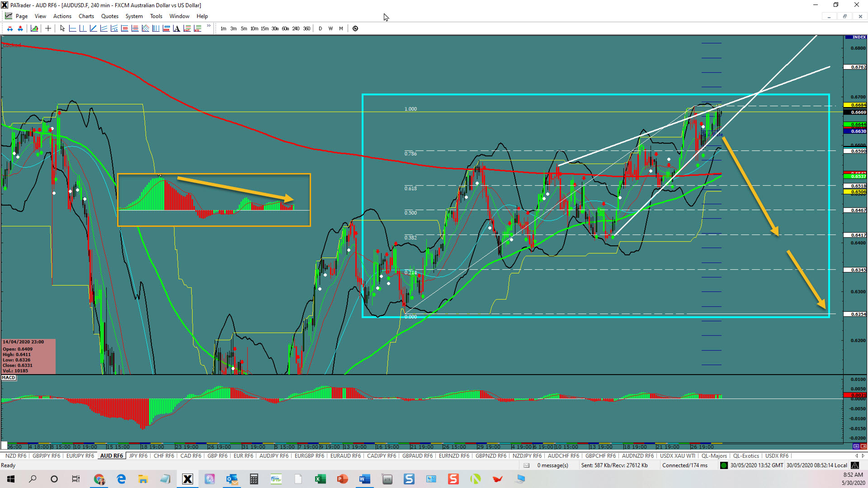
Task: Open Excel from the Windows taskbar
Action: coord(320,479)
